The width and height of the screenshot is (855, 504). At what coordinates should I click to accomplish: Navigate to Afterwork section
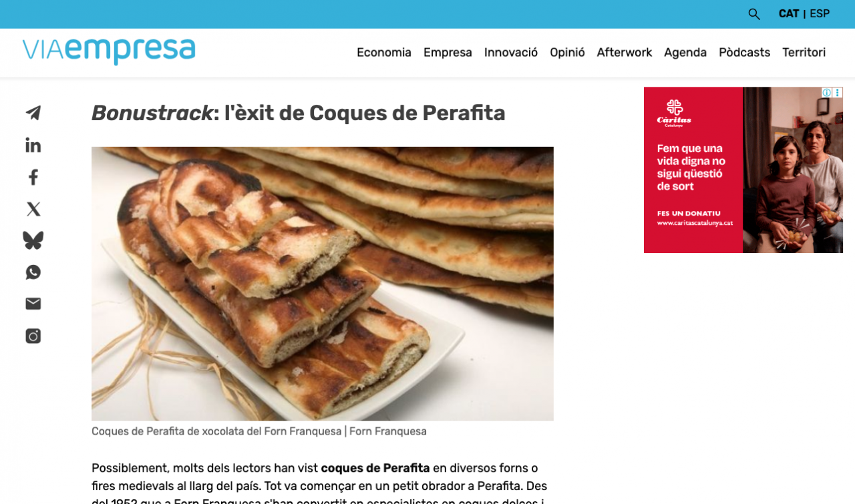click(x=625, y=52)
